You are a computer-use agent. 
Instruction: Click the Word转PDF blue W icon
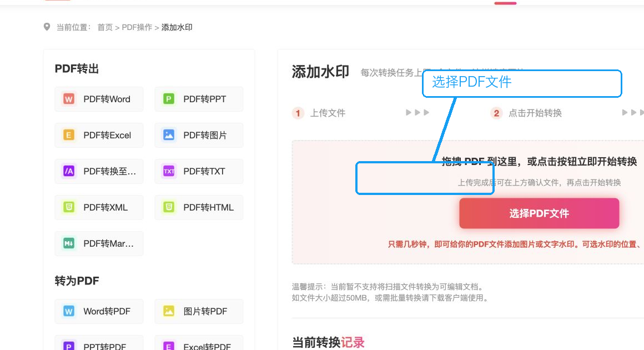point(69,311)
